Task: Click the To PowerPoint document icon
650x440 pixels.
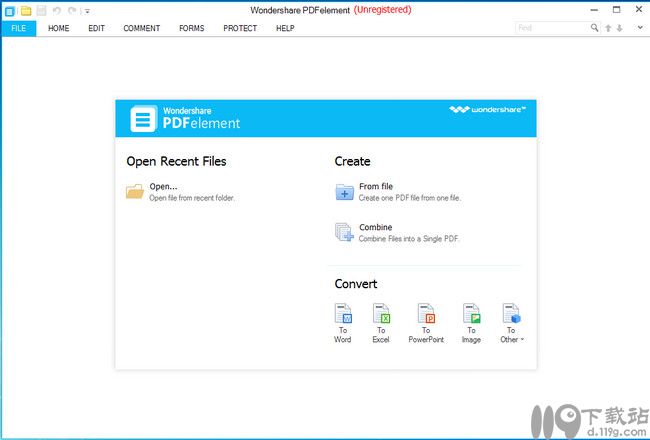Action: click(426, 313)
